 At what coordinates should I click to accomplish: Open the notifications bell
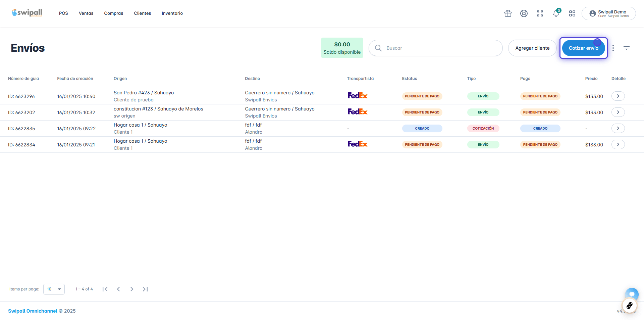tap(556, 13)
